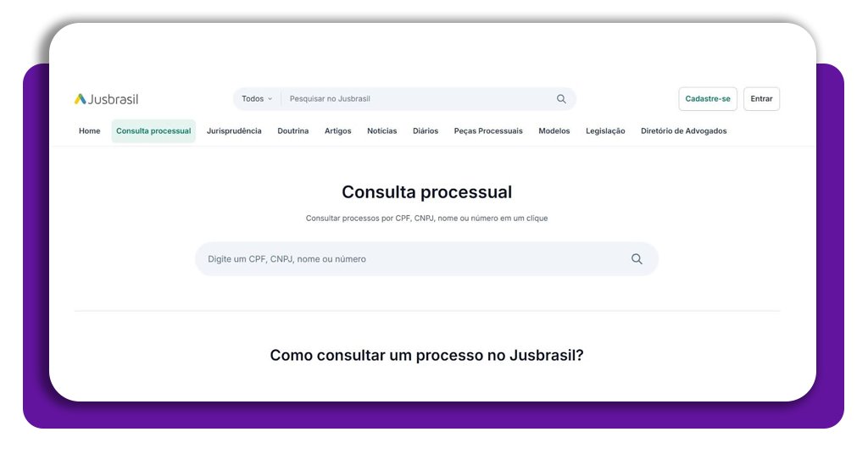
Task: Open the Diários section
Action: [426, 131]
